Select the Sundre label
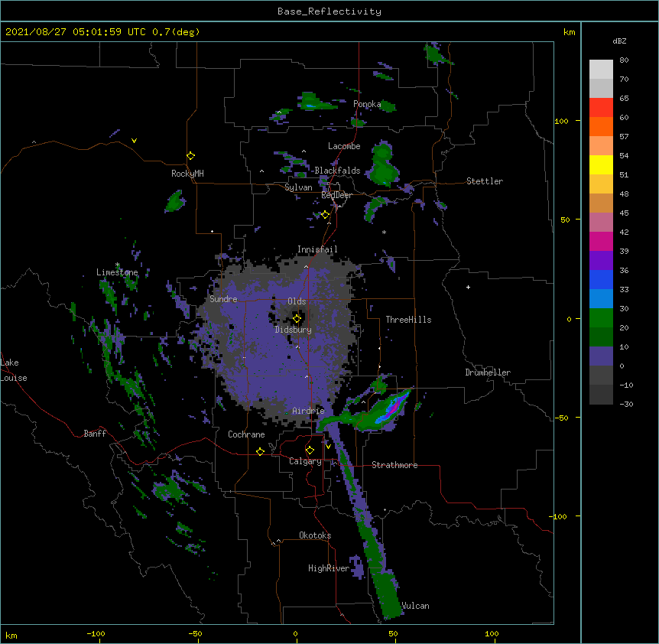Screen dimensions: 659x644 tap(223, 299)
